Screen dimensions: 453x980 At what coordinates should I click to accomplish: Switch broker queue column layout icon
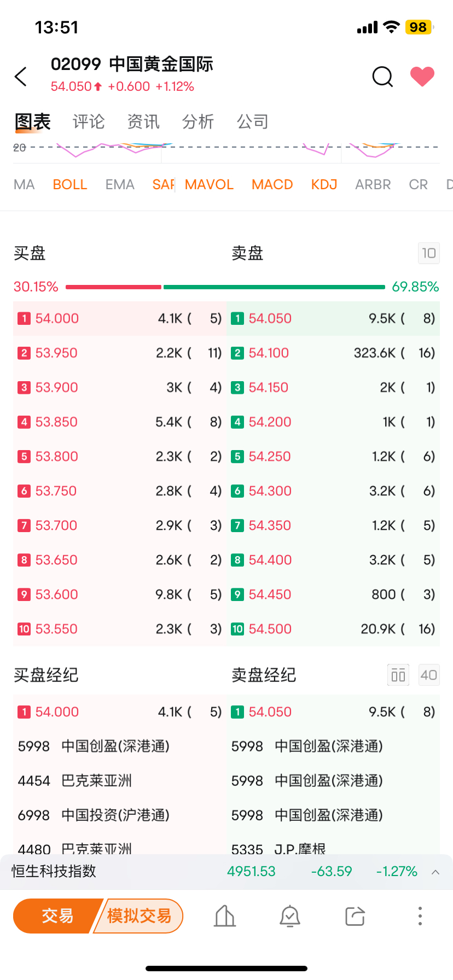[398, 675]
